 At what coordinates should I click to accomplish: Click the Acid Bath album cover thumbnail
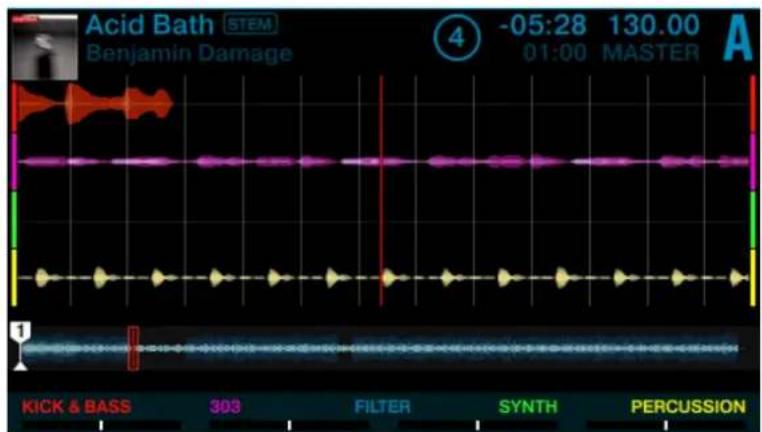click(x=45, y=47)
